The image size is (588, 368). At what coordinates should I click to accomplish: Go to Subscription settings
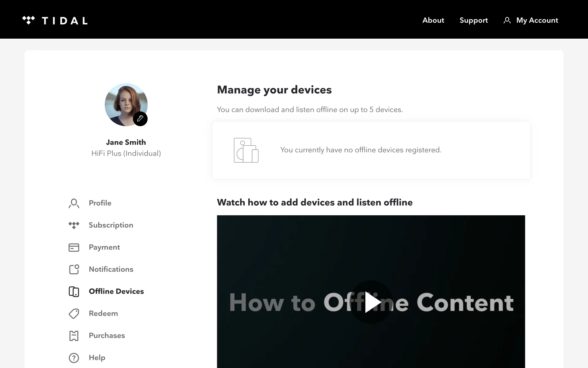(x=111, y=225)
